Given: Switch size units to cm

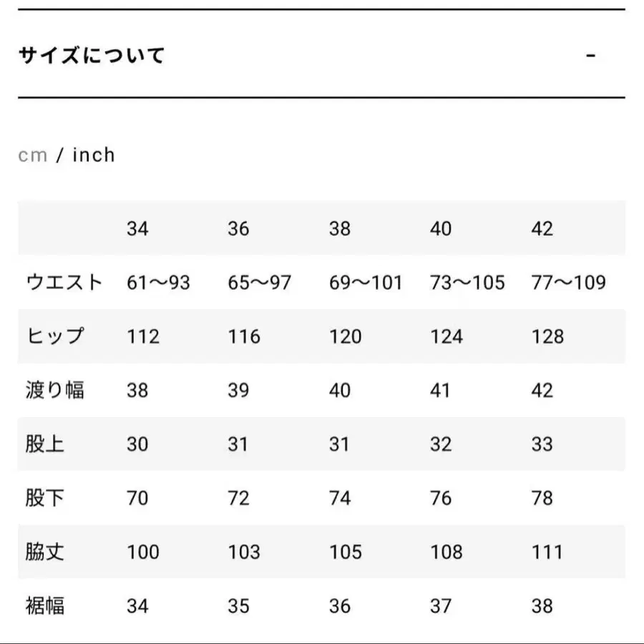Looking at the screenshot, I should (32, 155).
